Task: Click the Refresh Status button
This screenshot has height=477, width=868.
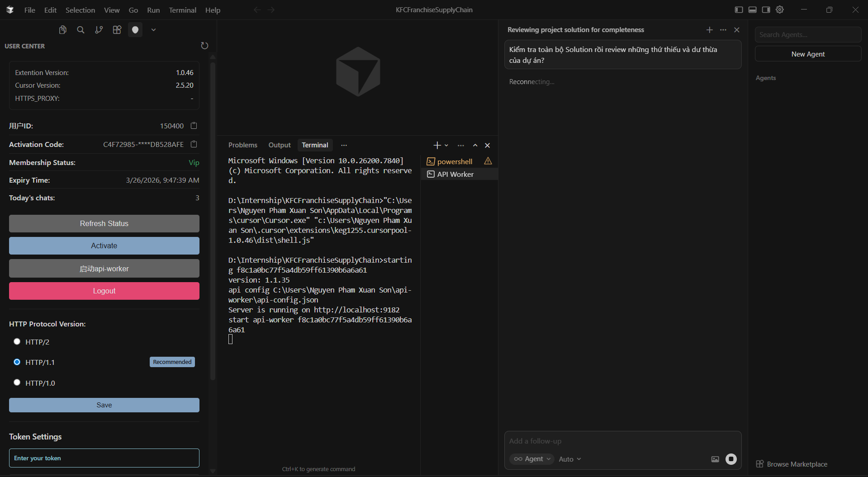Action: point(104,223)
